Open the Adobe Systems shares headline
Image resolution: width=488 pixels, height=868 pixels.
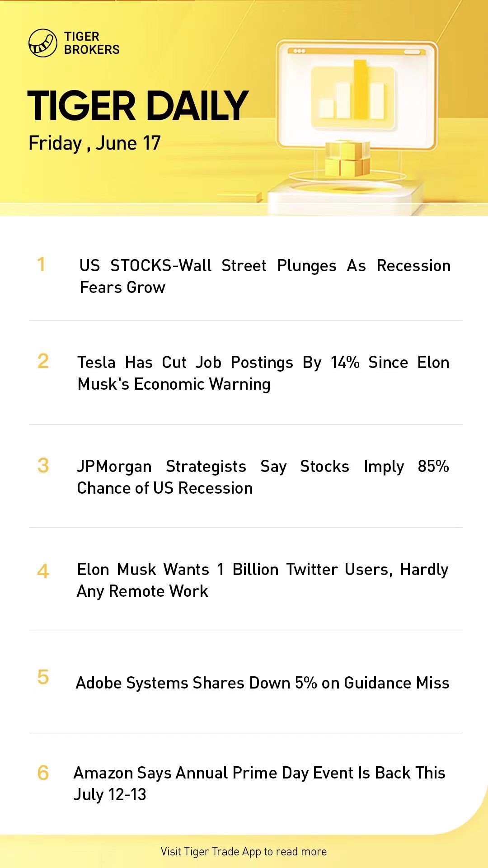click(x=262, y=683)
